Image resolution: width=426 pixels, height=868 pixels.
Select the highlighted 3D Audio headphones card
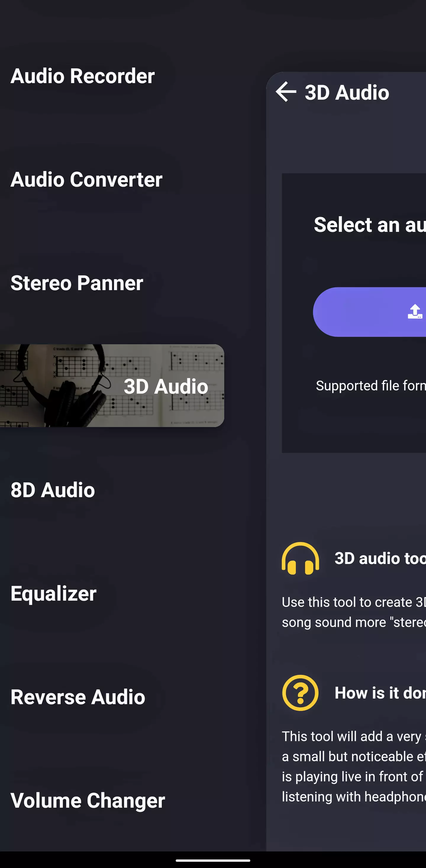pos(112,385)
